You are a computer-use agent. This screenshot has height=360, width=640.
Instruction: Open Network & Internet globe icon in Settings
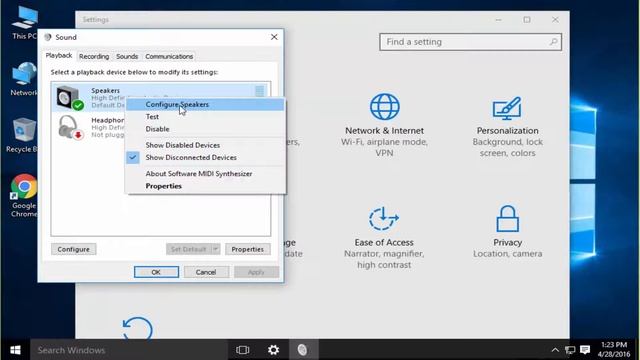(x=384, y=107)
